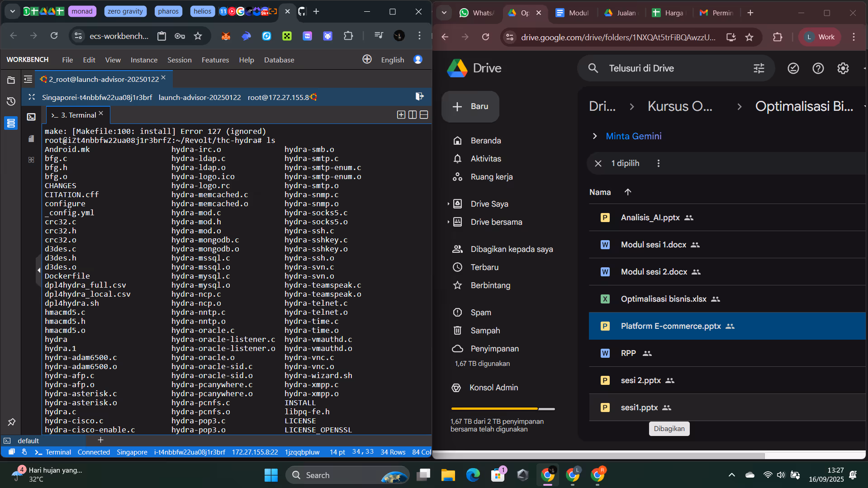Open the Drive help question-mark icon

point(818,68)
